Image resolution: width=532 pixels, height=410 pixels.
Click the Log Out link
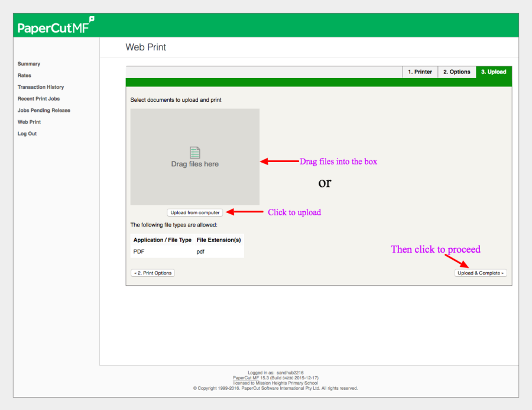[27, 134]
